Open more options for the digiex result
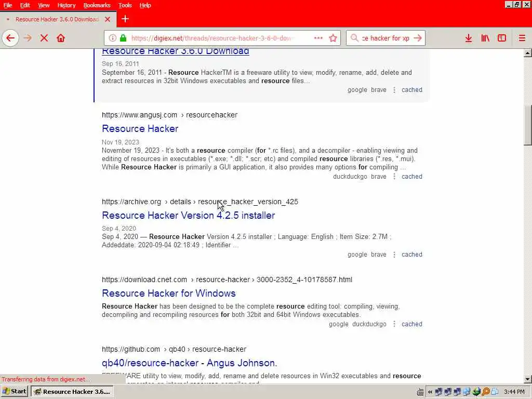 pos(394,90)
